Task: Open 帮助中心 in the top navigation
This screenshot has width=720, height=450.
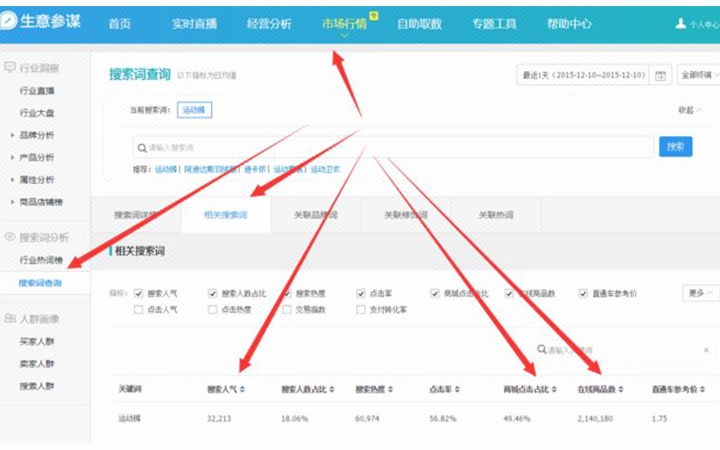Action: tap(569, 24)
